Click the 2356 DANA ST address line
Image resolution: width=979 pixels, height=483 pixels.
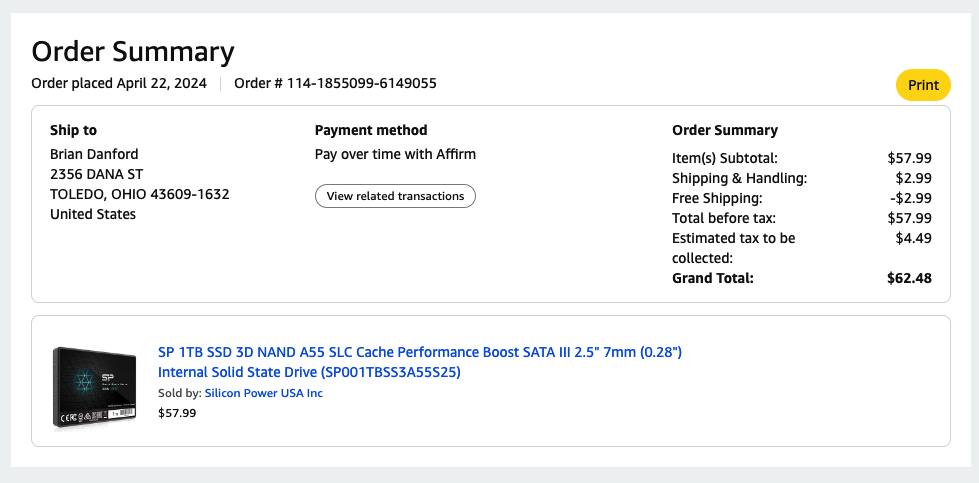click(x=97, y=174)
